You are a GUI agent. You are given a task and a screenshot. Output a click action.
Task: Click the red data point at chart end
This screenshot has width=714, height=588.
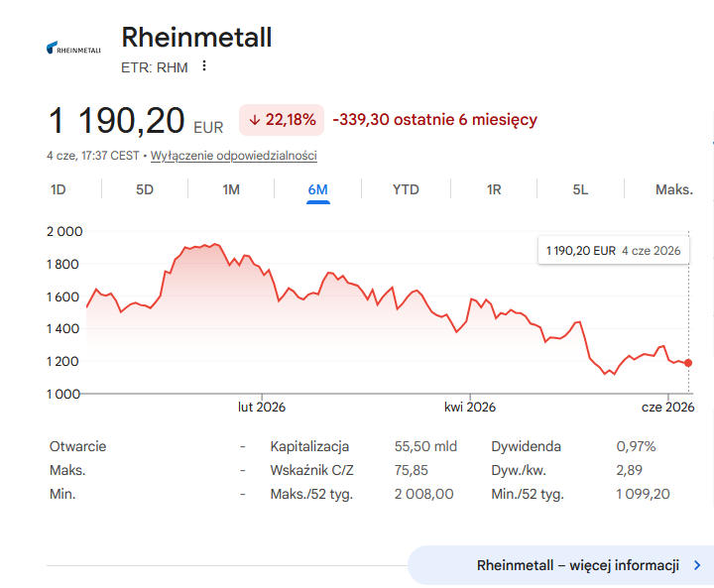688,363
